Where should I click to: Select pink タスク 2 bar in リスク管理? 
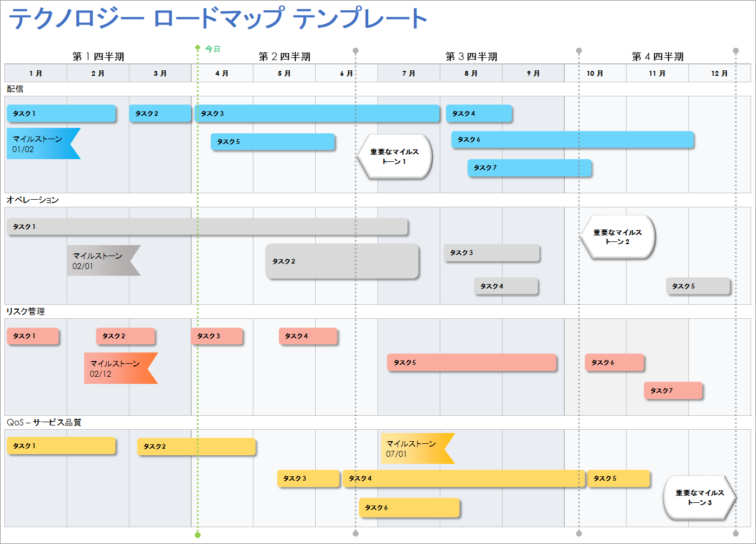[x=126, y=336]
